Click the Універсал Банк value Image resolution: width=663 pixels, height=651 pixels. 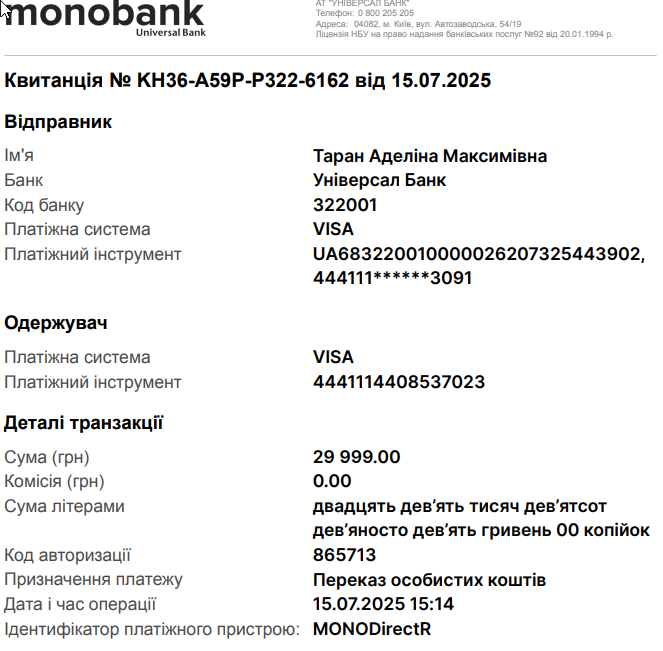[379, 181]
